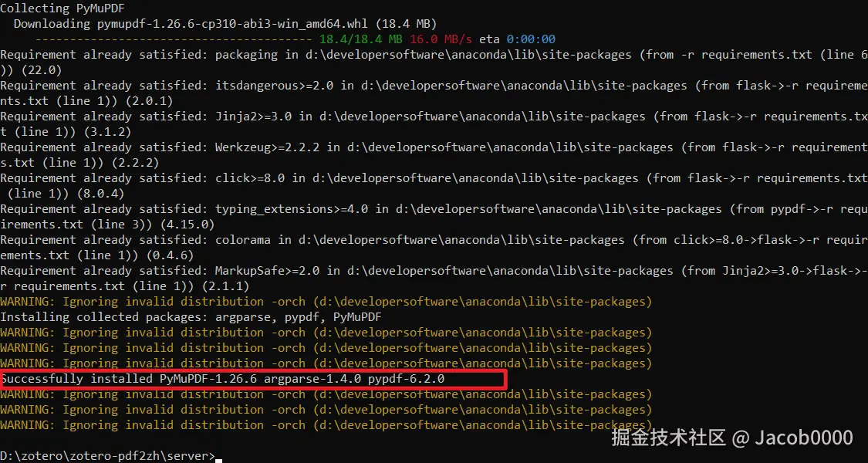Click 'Installing collected packages:' label

pyautogui.click(x=104, y=317)
